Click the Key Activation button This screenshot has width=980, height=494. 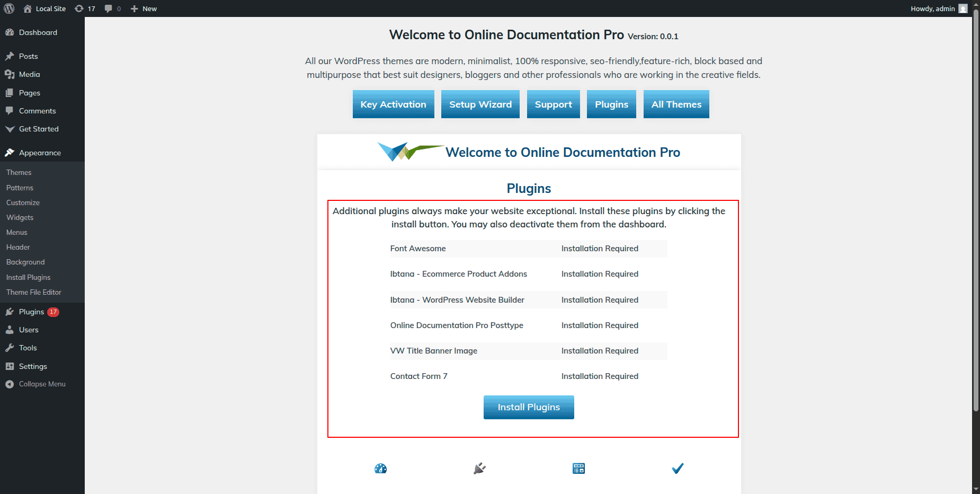point(393,104)
